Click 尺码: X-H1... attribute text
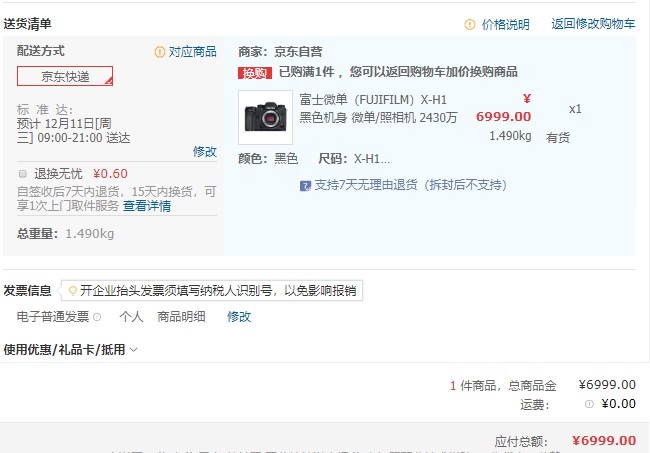This screenshot has width=650, height=453. pos(354,159)
